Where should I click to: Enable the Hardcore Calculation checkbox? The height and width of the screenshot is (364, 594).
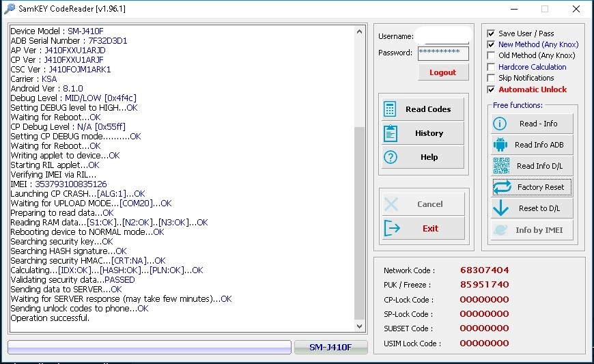click(x=491, y=67)
